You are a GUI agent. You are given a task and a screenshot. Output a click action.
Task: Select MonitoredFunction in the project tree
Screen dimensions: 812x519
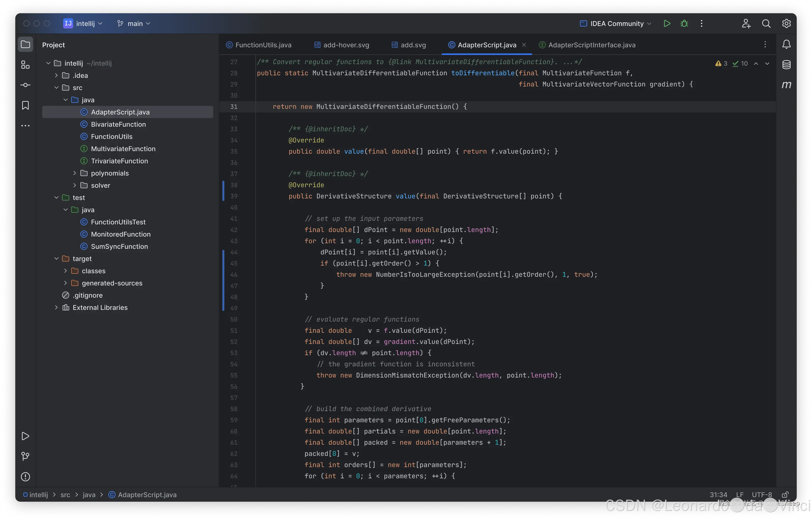(120, 234)
